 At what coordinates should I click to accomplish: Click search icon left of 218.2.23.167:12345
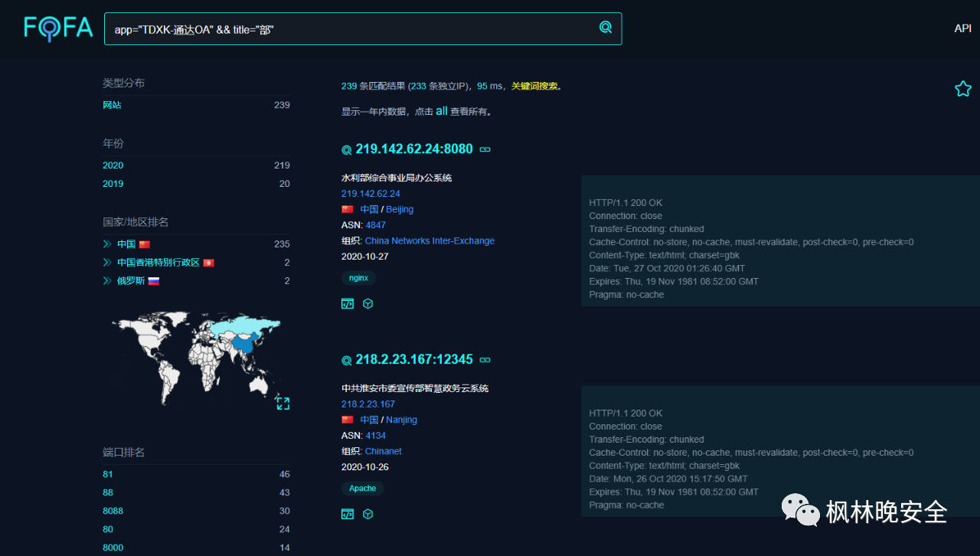tap(347, 361)
